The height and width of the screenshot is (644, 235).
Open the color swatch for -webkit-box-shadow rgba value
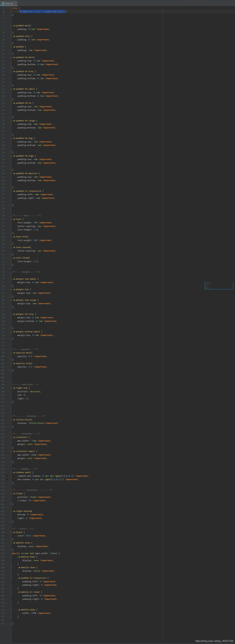pos(7,476)
